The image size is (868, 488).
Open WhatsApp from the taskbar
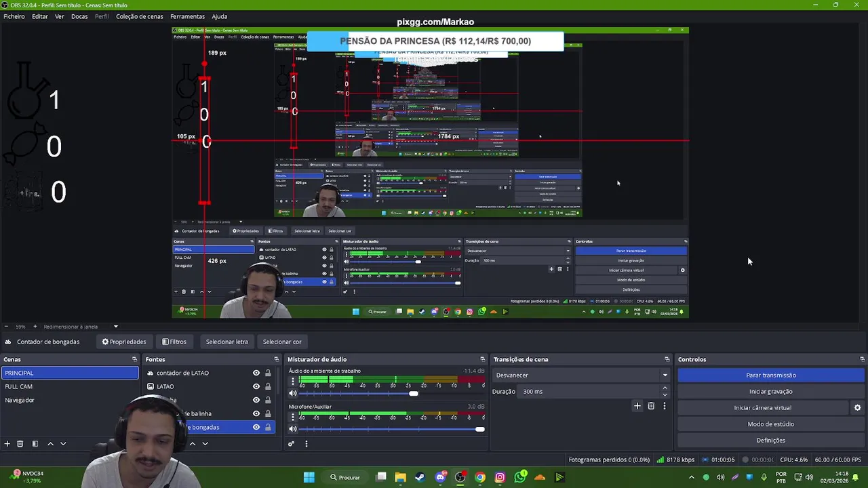(x=520, y=477)
